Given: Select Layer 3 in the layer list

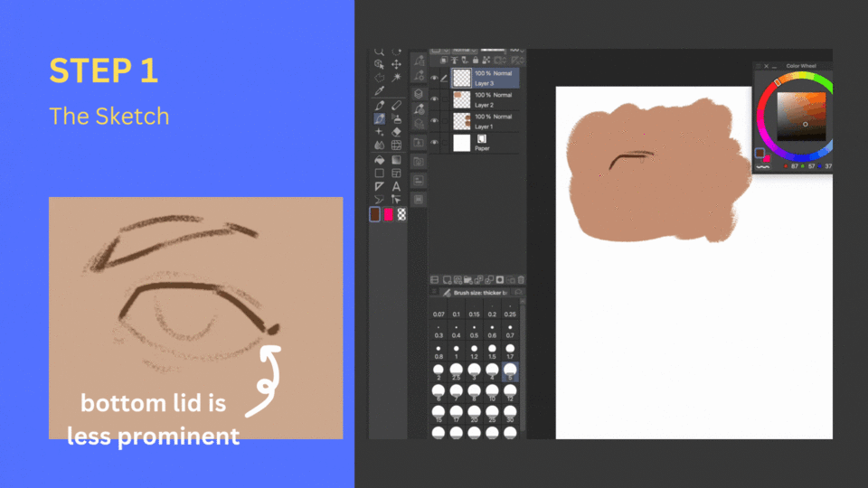Looking at the screenshot, I should click(485, 78).
